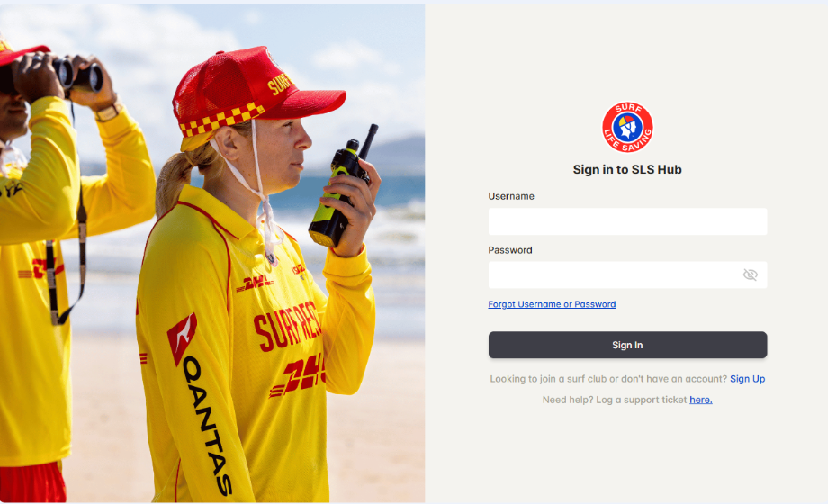Screen dimensions: 828x504
Task: Click the 'Looking to join a surf club' text
Action: pyautogui.click(x=609, y=379)
